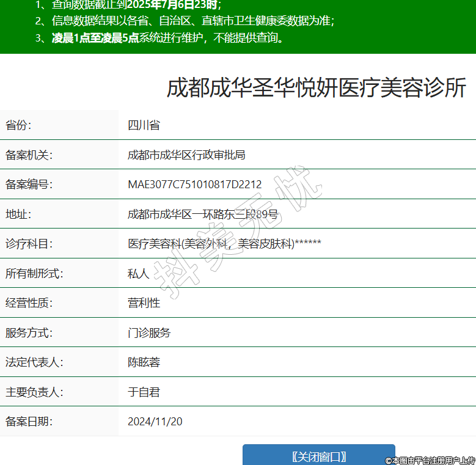Click the 省份 field label
The height and width of the screenshot is (465, 476).
coord(18,125)
